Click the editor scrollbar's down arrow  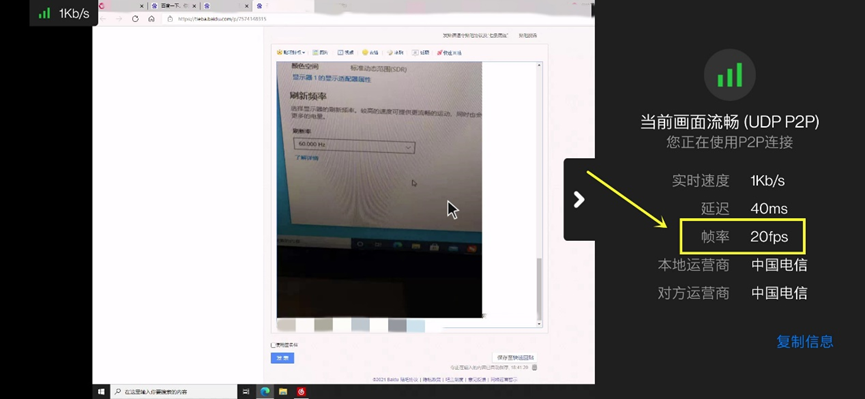pos(540,324)
